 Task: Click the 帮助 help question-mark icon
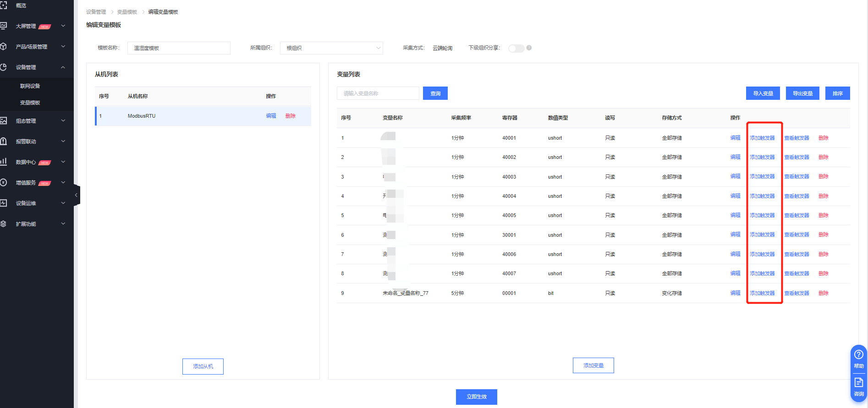[x=858, y=354]
